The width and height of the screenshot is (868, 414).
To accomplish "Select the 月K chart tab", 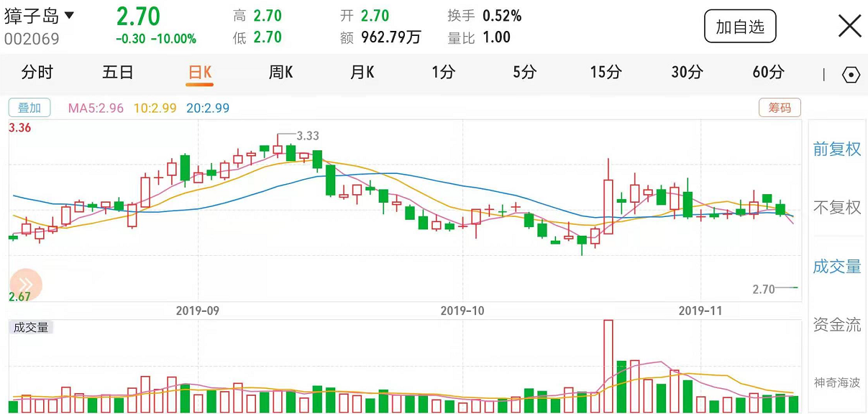I will tap(362, 72).
